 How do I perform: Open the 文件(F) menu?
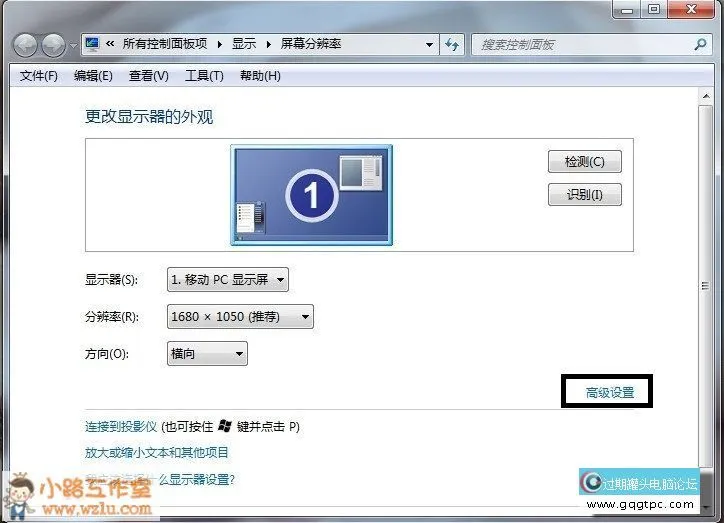[x=39, y=76]
